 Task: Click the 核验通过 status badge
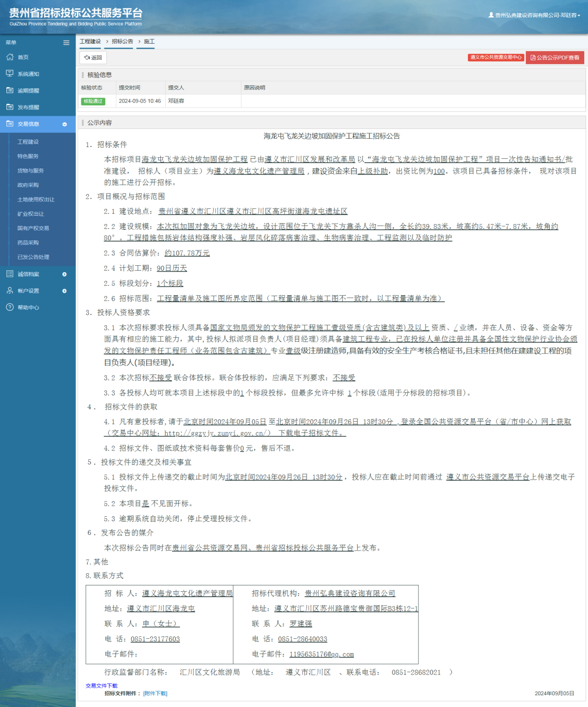tap(94, 101)
